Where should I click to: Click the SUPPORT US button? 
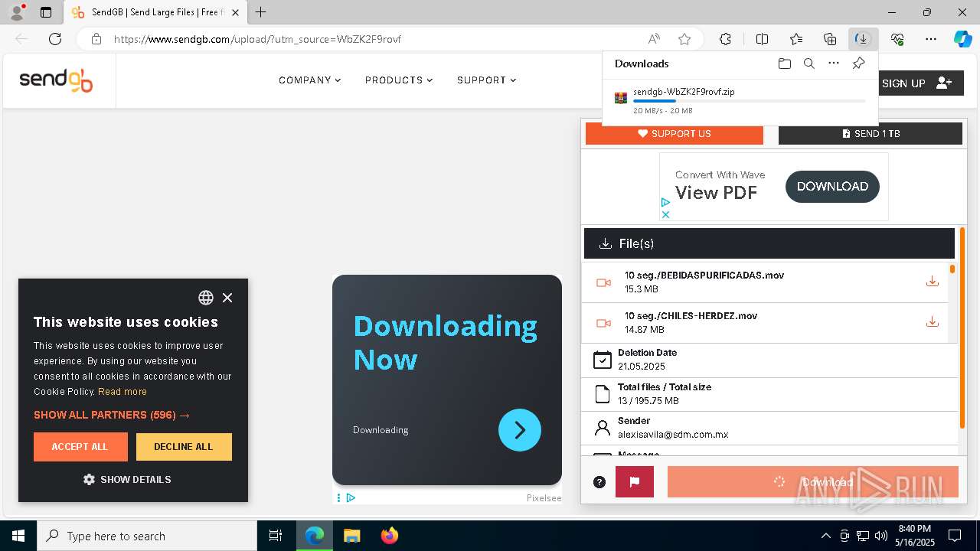[675, 133]
